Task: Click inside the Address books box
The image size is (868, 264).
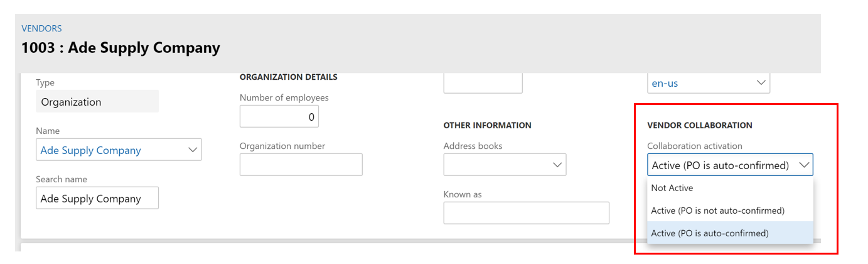Action: click(x=496, y=165)
